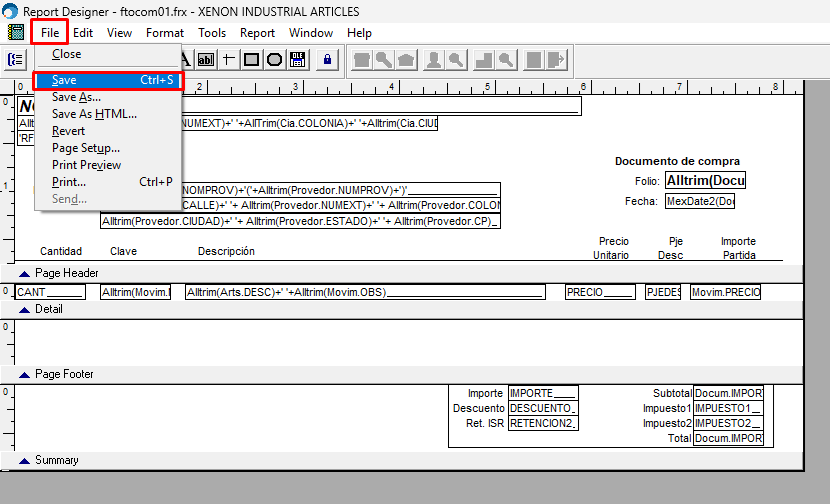
Task: Click the grayed-out exit arrow toolbar icon
Action: [x=556, y=60]
